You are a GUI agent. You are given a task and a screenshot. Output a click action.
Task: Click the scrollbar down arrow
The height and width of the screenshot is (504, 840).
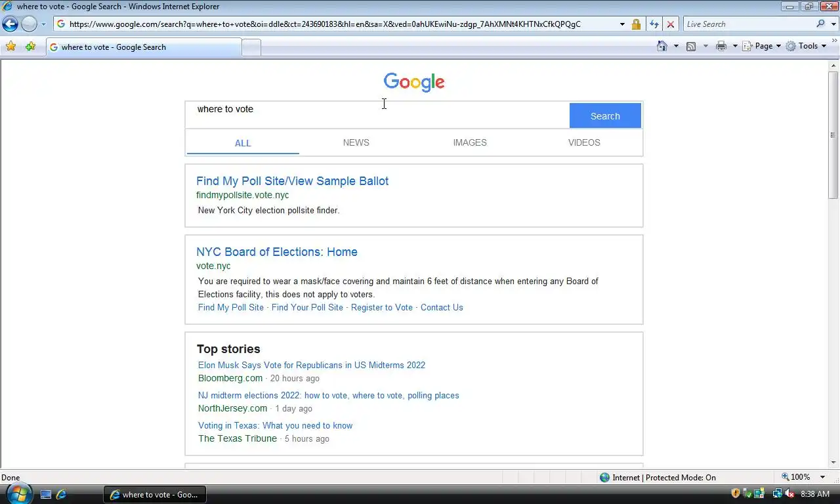point(833,463)
